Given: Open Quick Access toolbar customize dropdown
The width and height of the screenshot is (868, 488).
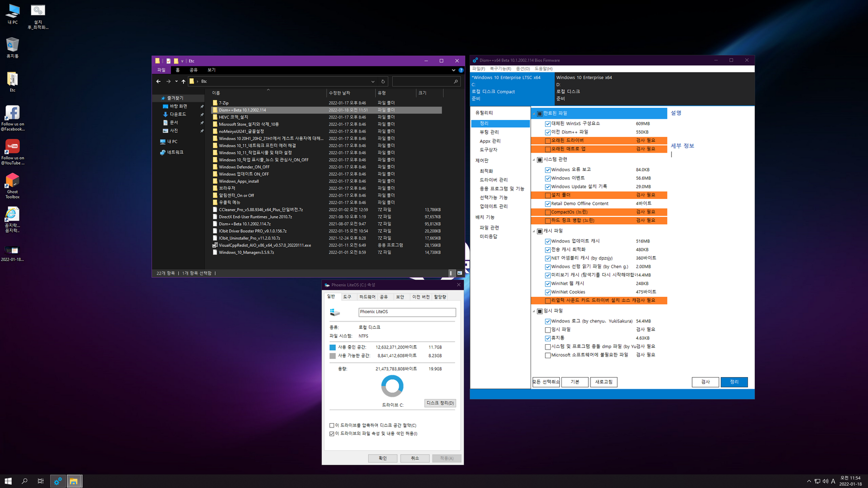Looking at the screenshot, I should click(182, 61).
